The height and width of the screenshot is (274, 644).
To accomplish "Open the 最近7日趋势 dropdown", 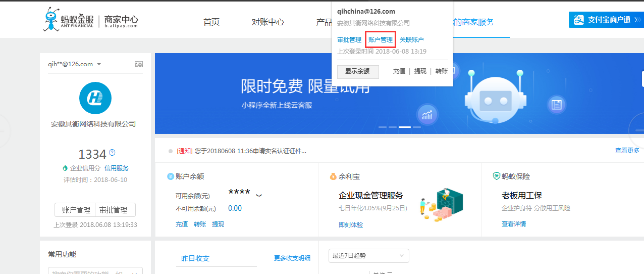I will tap(369, 256).
